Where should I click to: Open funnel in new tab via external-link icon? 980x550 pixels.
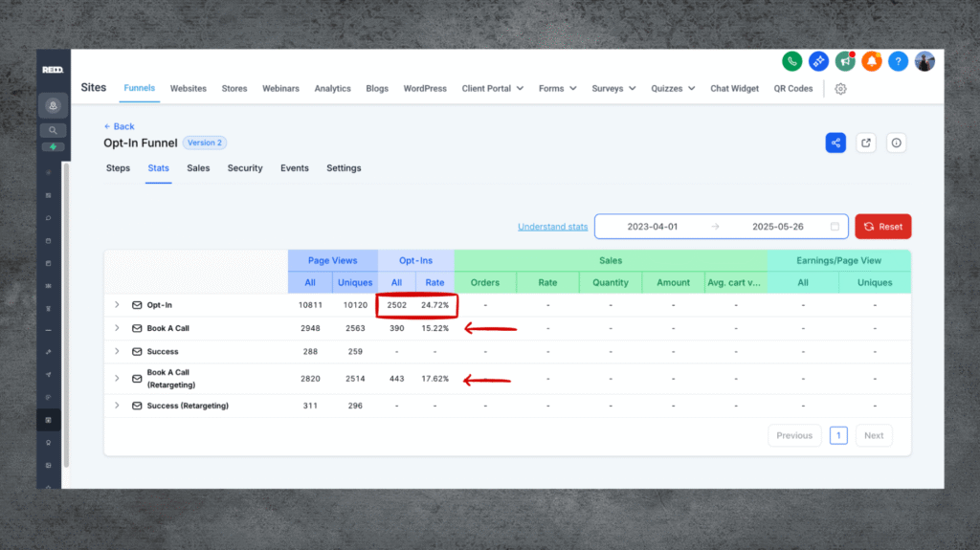click(x=866, y=143)
